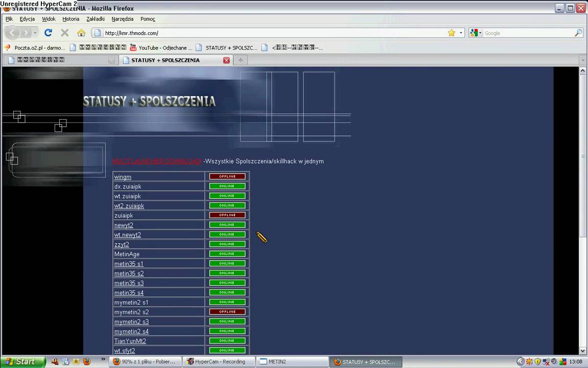Click the OFFLINE status badge for wingm
The width and height of the screenshot is (588, 368).
[x=227, y=176]
